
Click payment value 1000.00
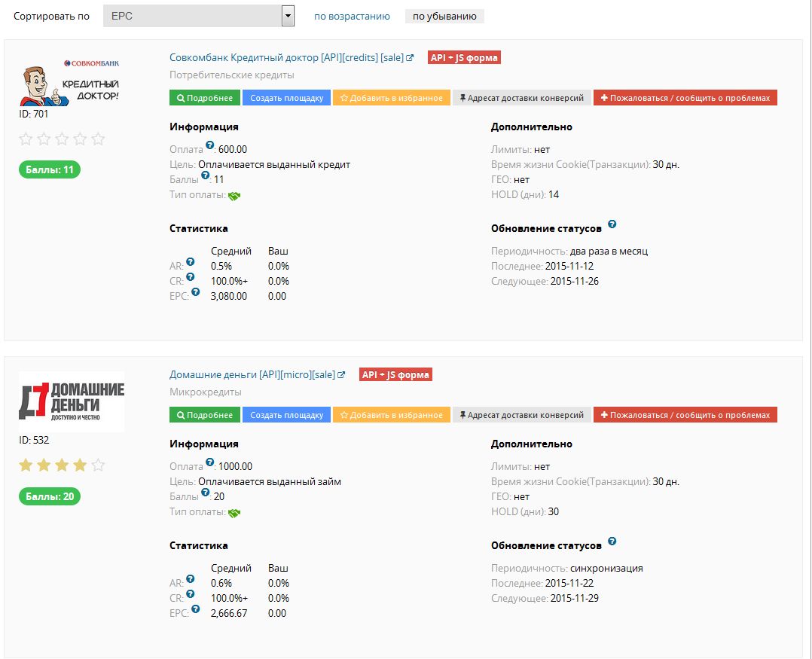click(x=235, y=466)
